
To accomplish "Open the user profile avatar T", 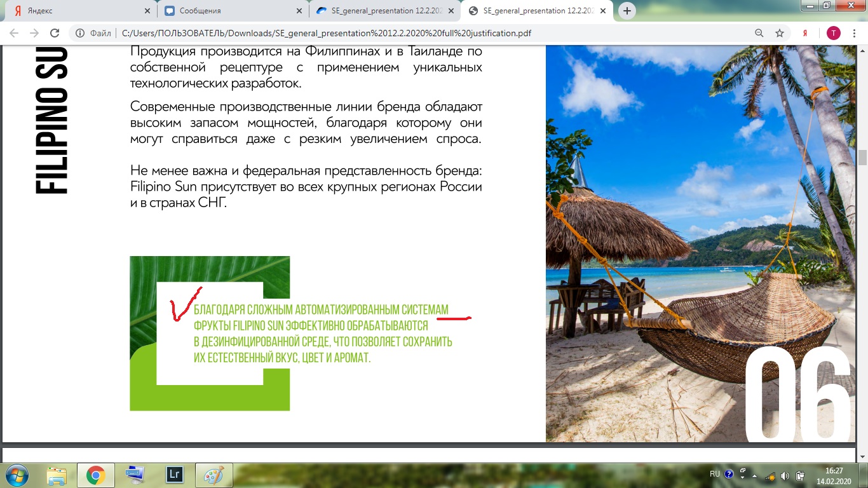I will pos(833,33).
